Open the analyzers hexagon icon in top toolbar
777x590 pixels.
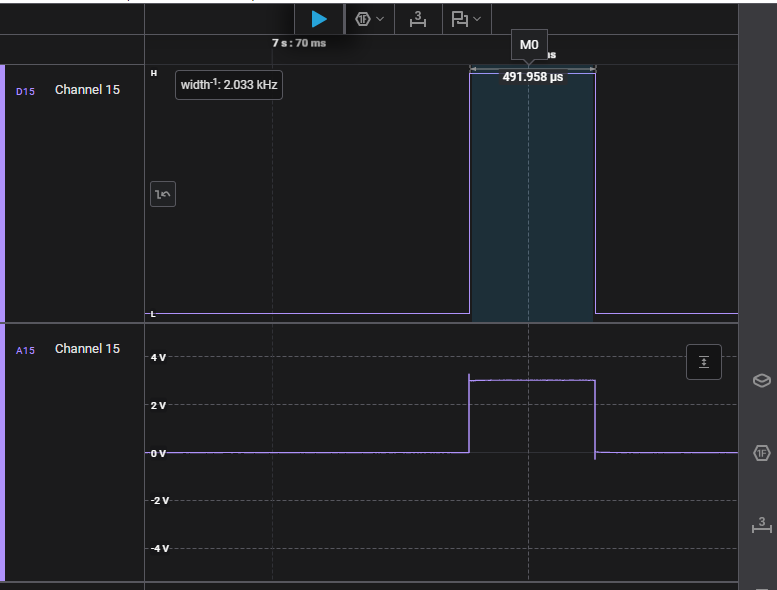click(363, 19)
